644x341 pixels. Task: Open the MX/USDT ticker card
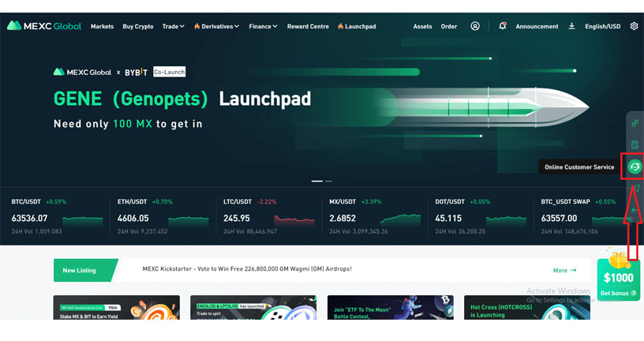pos(375,217)
